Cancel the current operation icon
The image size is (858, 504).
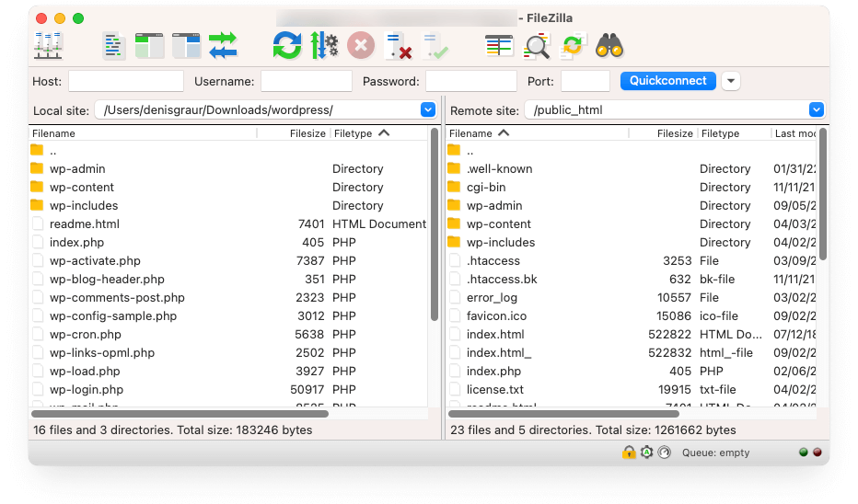(361, 45)
